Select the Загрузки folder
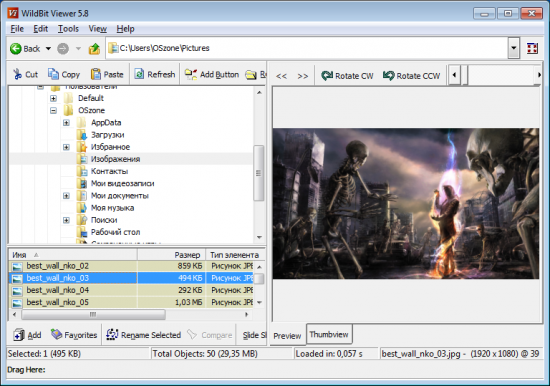 pos(107,135)
